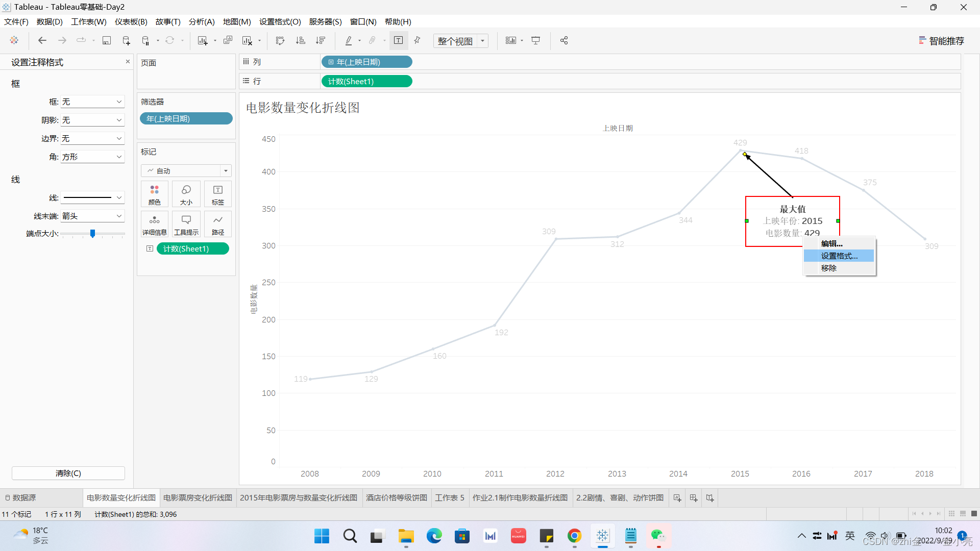Click the Duplicate worksheet icon
The width and height of the screenshot is (980, 551).
pos(228,41)
